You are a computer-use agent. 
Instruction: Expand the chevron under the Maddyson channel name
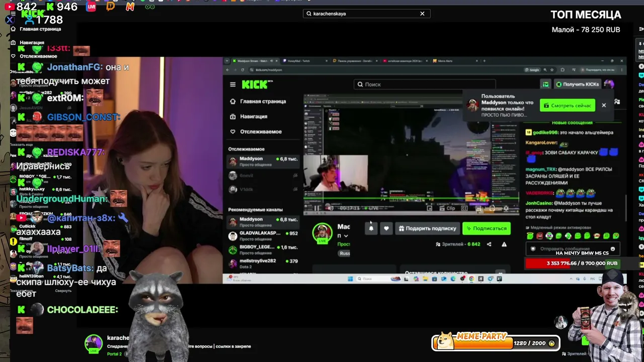[x=346, y=236]
